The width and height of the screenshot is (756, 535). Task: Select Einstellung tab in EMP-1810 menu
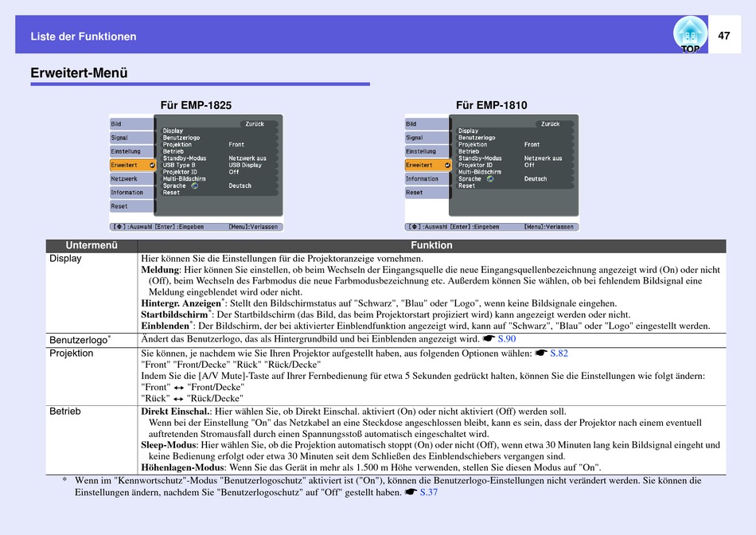427,151
